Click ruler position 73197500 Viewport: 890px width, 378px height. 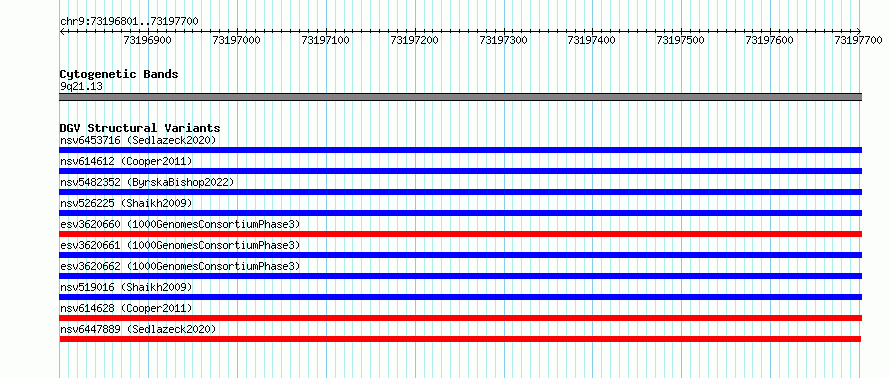pyautogui.click(x=681, y=40)
